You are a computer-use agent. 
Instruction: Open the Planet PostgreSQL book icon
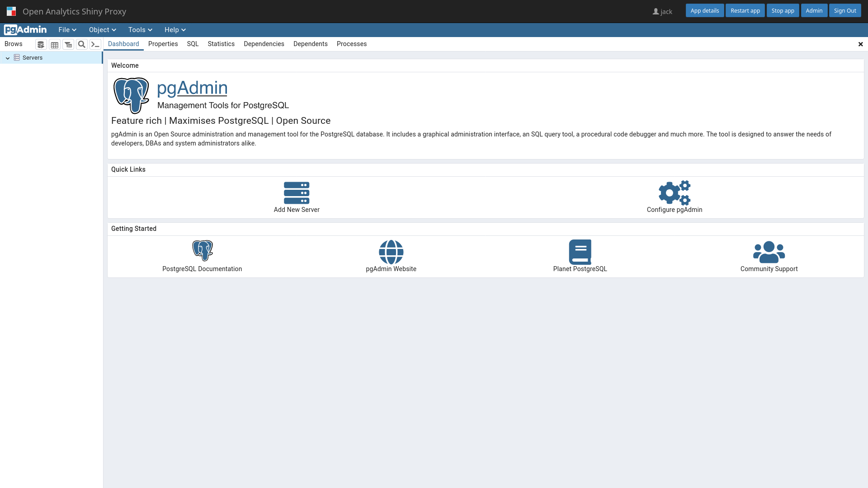[580, 252]
